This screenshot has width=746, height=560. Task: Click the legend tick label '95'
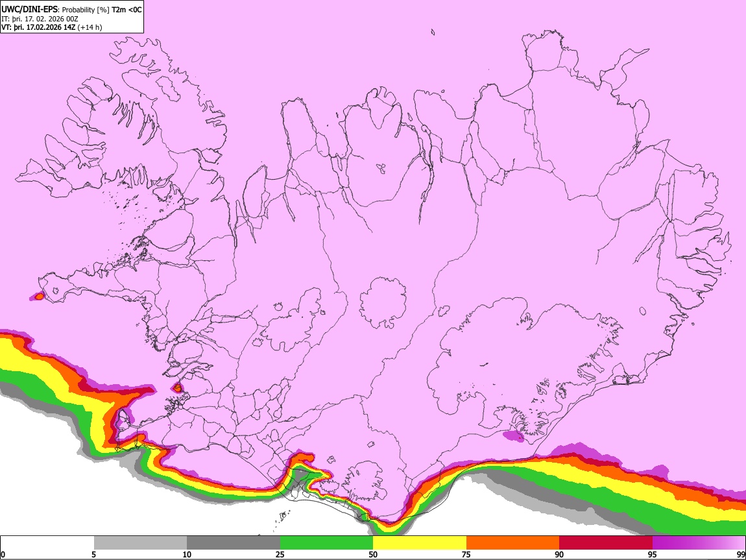point(653,555)
